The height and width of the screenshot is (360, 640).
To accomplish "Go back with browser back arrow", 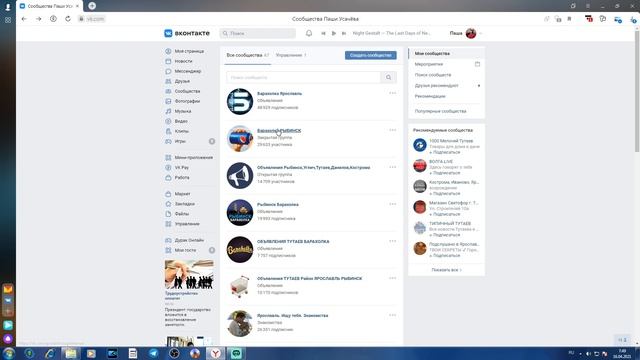I will (x=24, y=19).
